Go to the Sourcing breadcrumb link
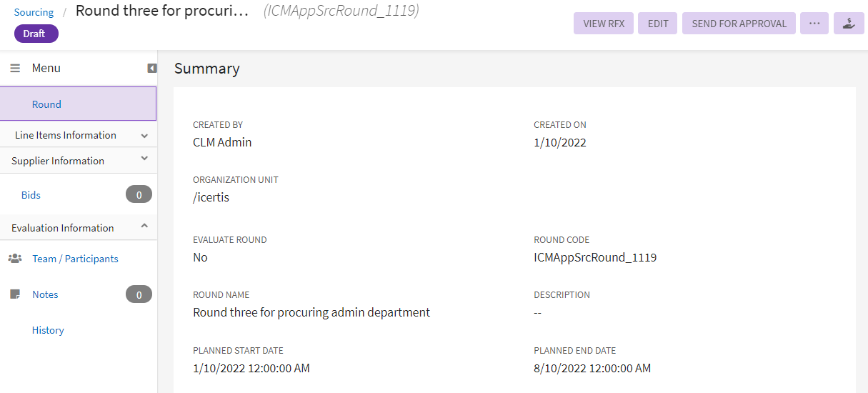Screen dimensions: 868x393 click(34, 12)
